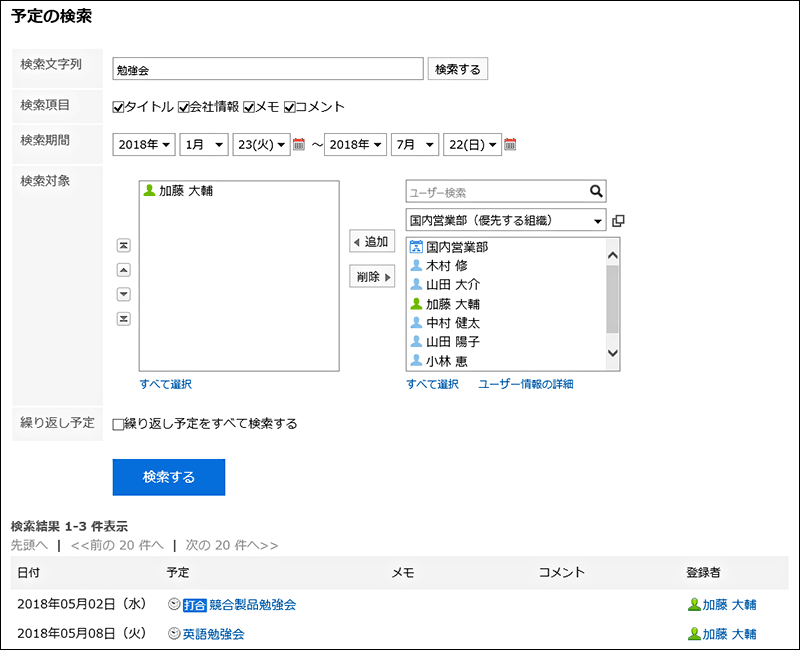Screen dimensions: 800x650
Task: Click scroll down arrow of user list
Action: [613, 353]
